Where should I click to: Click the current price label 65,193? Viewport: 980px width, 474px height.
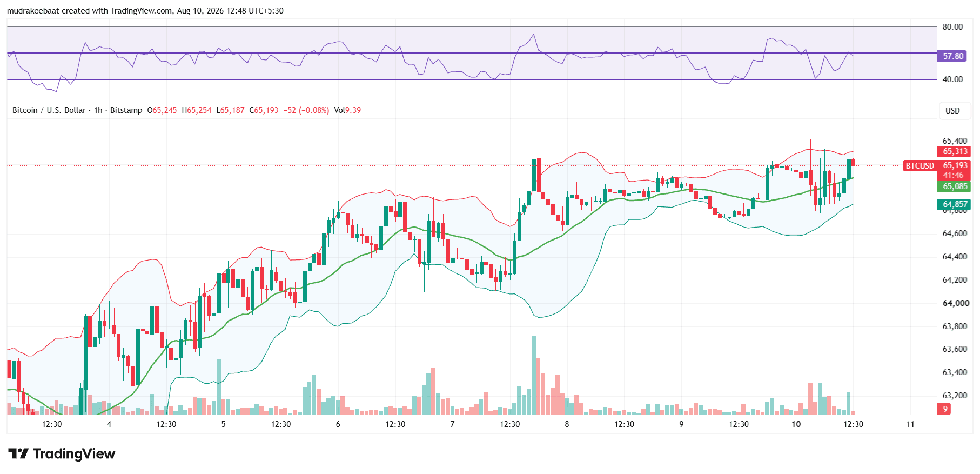coord(955,165)
